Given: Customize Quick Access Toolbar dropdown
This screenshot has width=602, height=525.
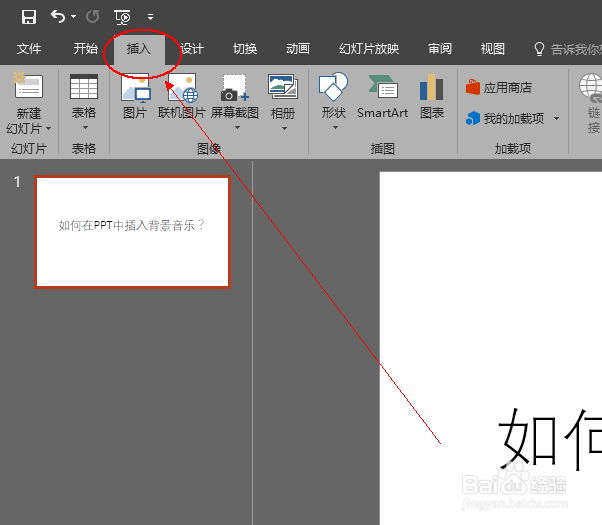Looking at the screenshot, I should click(x=150, y=17).
